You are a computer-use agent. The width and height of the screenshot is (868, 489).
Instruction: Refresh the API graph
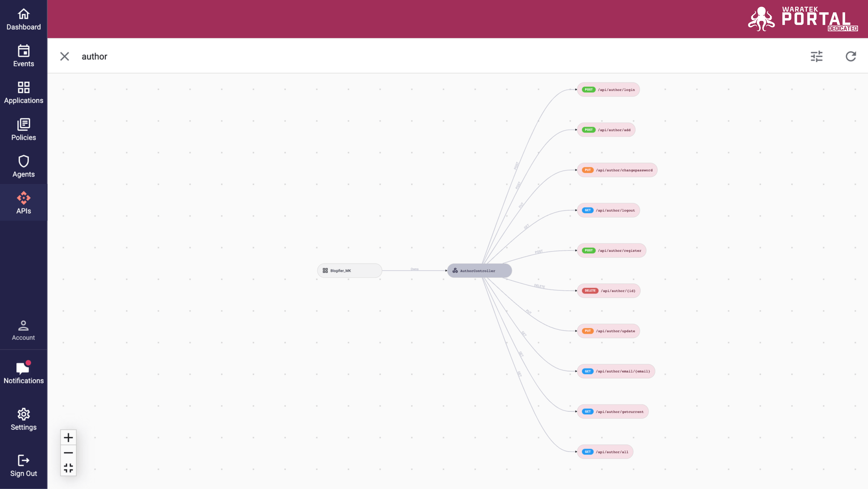click(851, 56)
